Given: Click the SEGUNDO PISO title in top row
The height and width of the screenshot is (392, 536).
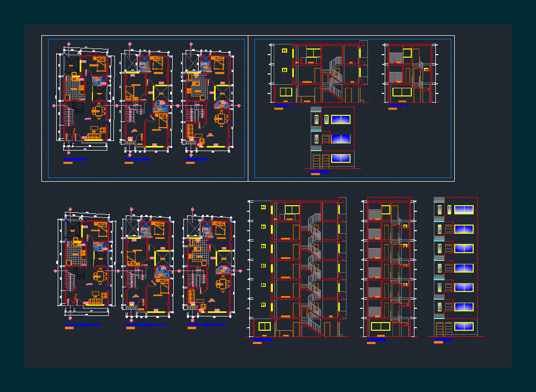Looking at the screenshot, I should pyautogui.click(x=137, y=159).
